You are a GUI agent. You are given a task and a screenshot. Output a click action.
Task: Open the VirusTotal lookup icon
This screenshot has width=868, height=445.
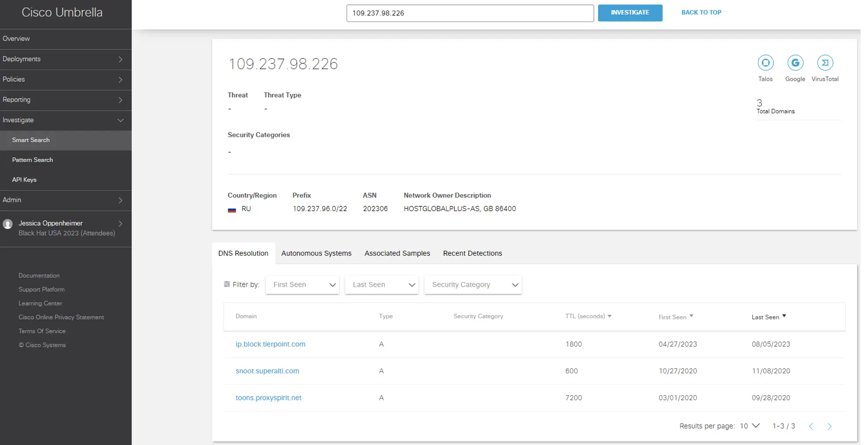(825, 63)
